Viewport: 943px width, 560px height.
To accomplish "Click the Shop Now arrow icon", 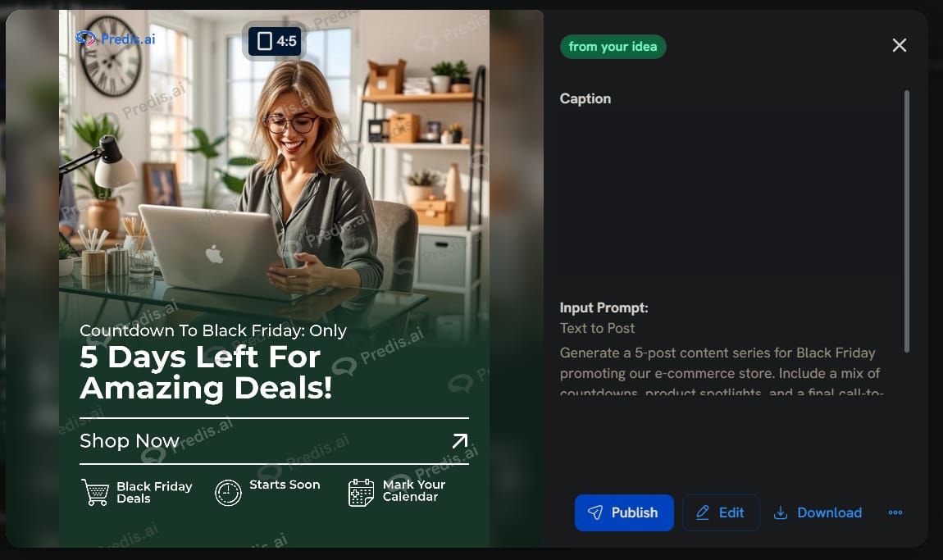I will [459, 441].
